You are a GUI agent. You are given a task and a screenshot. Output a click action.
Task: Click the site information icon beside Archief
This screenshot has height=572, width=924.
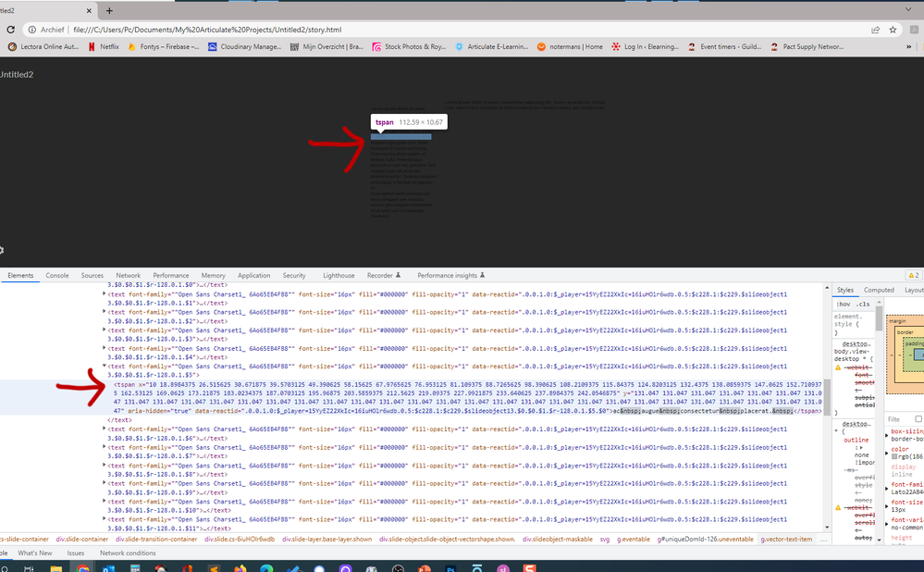click(31, 30)
